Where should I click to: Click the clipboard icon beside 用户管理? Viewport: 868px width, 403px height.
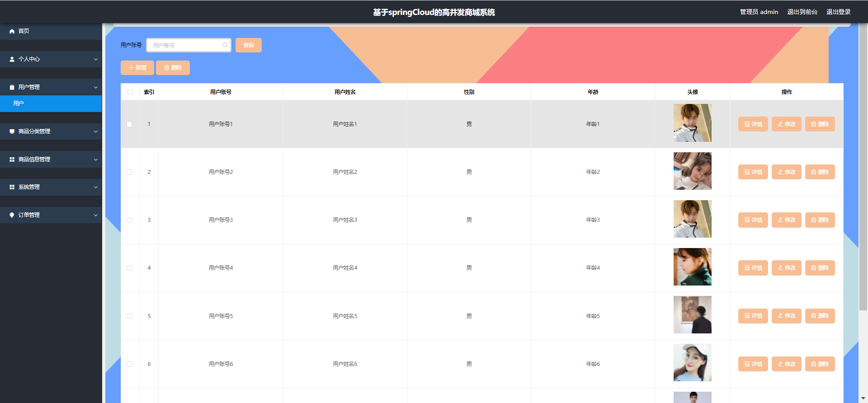(12, 87)
